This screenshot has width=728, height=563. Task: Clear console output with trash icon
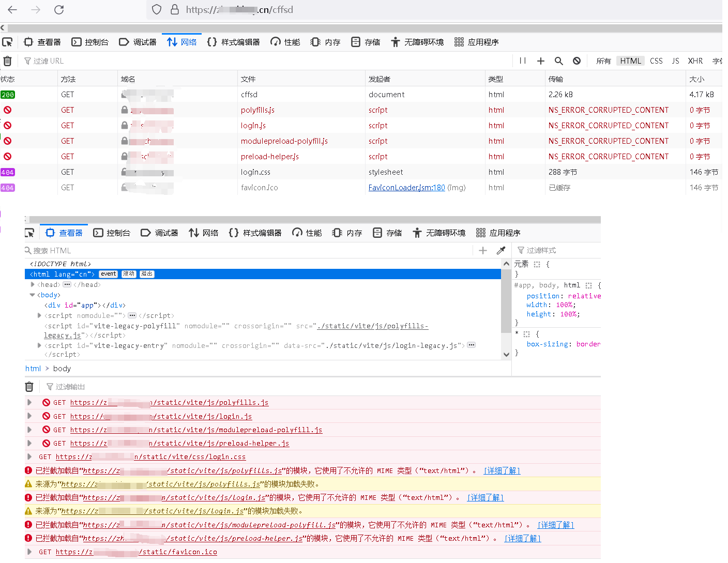click(29, 387)
